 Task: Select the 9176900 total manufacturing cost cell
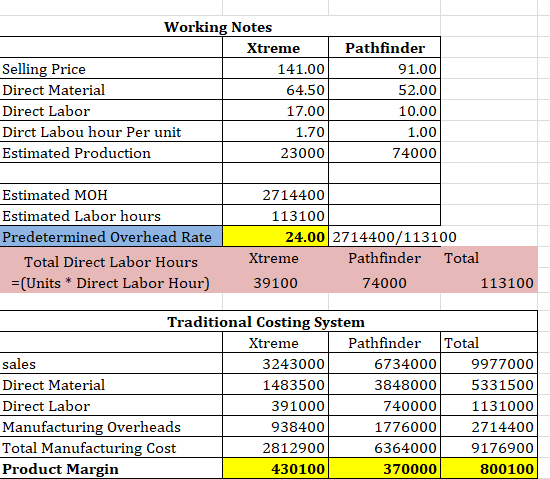point(489,448)
